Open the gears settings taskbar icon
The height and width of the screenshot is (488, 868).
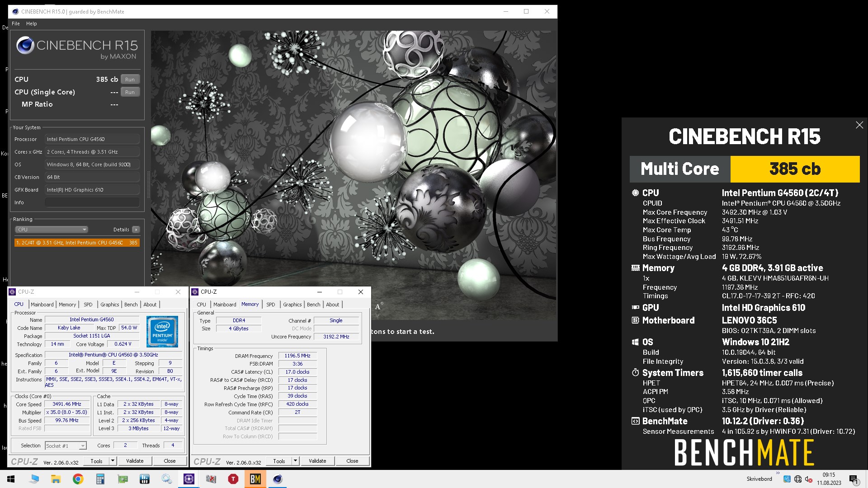tap(167, 479)
